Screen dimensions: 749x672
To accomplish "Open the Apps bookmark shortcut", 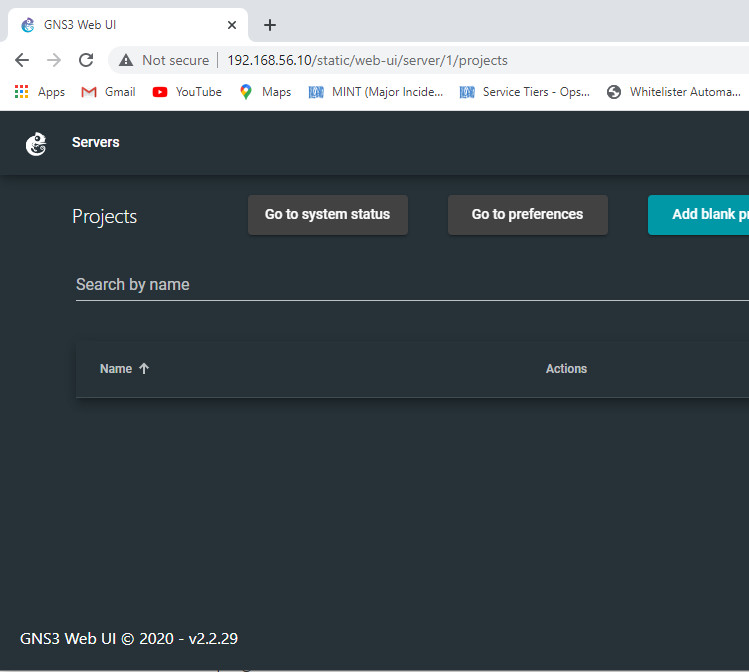I will [40, 92].
